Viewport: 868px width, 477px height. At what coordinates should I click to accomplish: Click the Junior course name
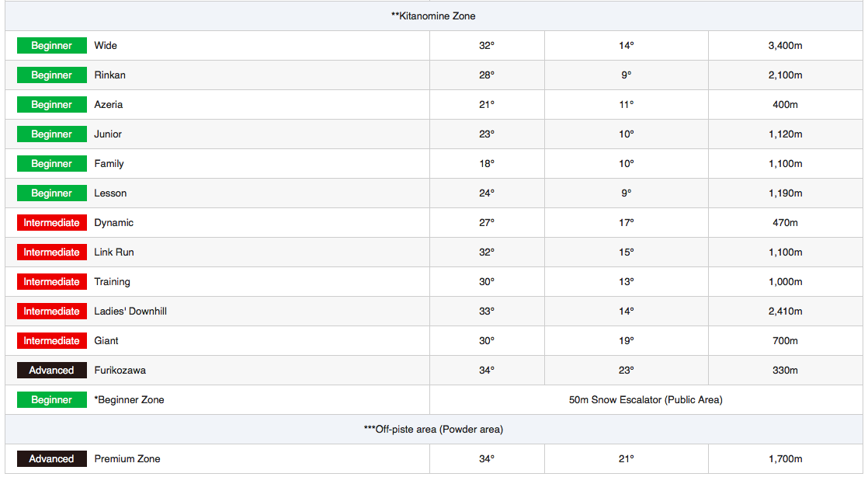(108, 134)
